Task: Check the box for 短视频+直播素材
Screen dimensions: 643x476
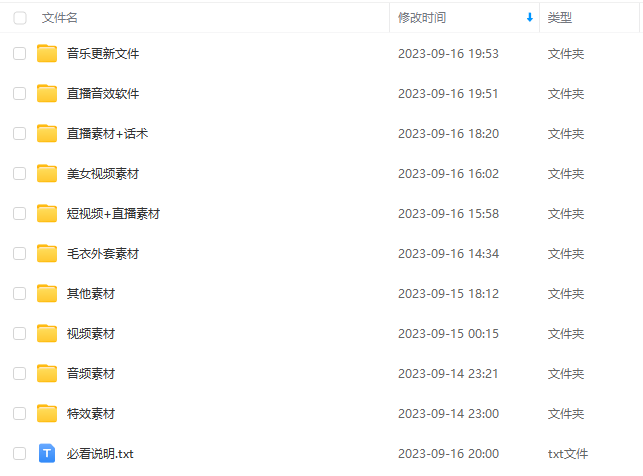Action: [x=20, y=214]
